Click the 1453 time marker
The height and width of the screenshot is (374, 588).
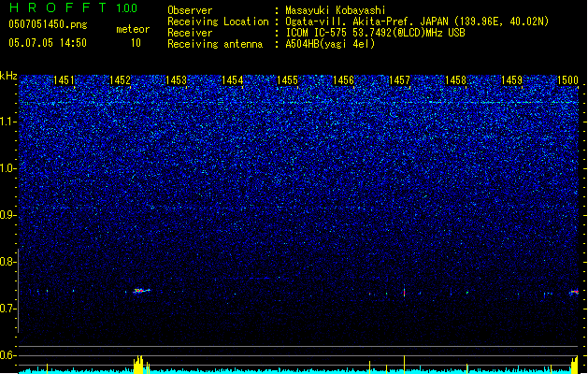coord(176,80)
